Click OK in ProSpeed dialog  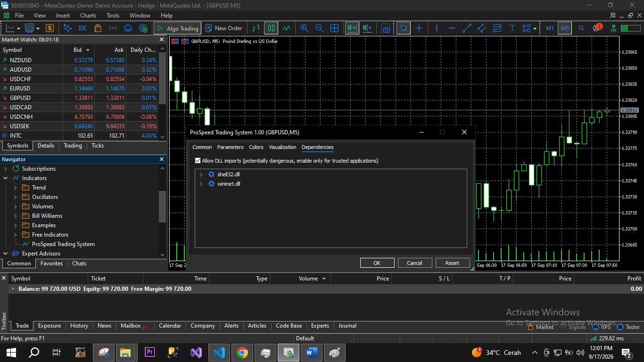pos(377,263)
